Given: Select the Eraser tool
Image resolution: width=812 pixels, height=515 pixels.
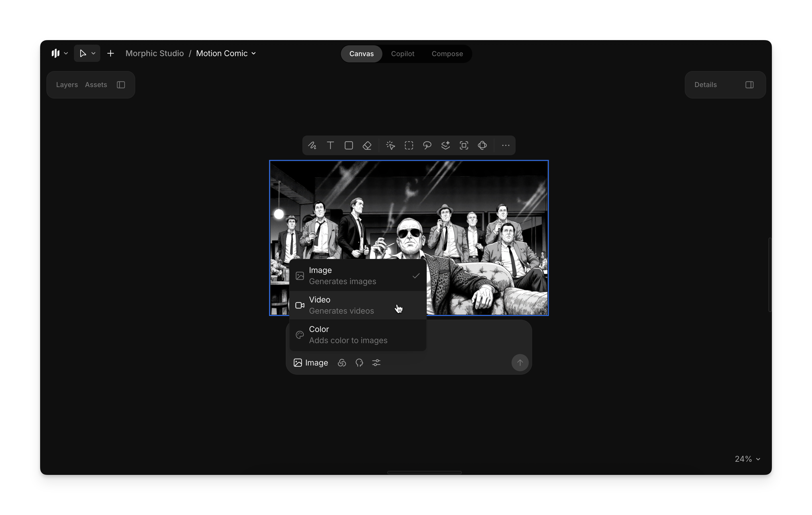Looking at the screenshot, I should [367, 146].
